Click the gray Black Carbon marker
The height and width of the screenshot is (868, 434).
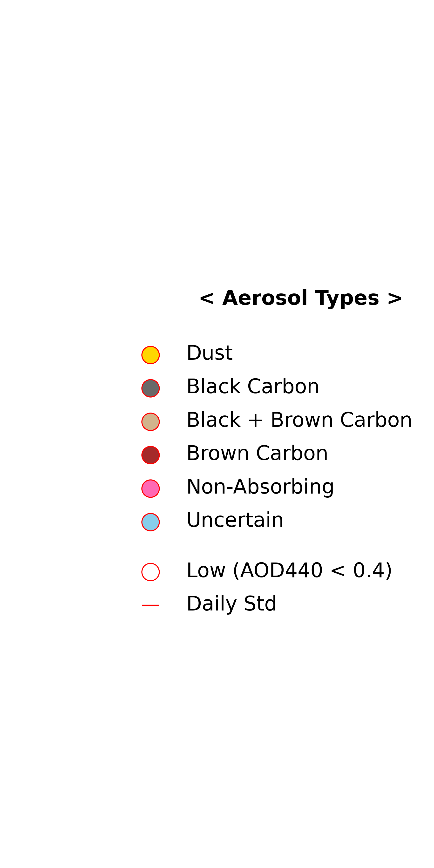pyautogui.click(x=150, y=388)
